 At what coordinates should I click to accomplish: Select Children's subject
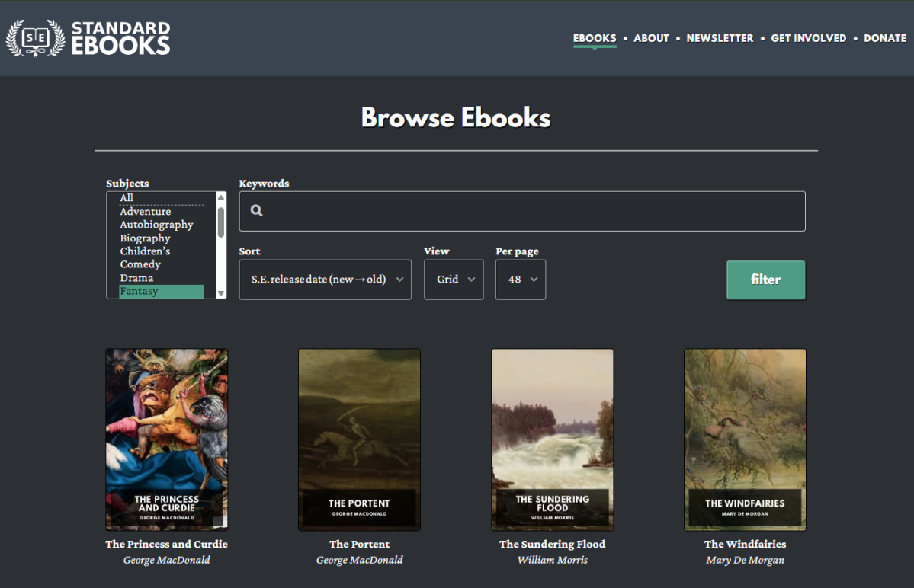click(162, 251)
